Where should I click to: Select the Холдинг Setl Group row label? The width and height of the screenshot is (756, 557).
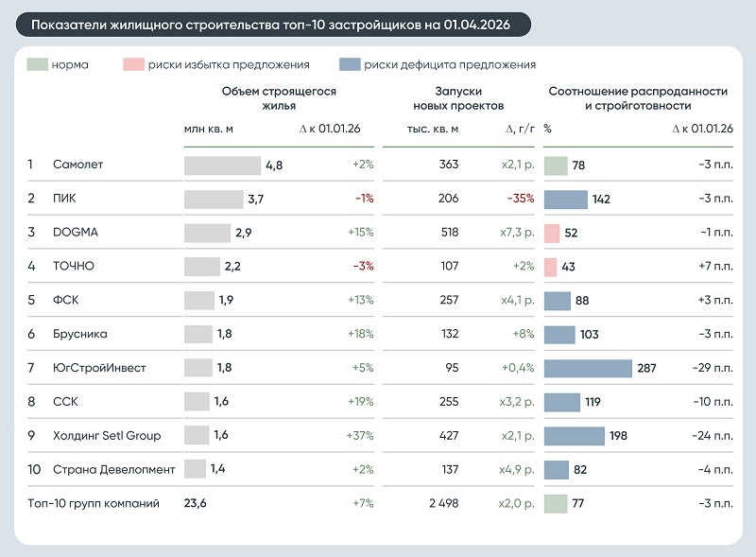click(x=107, y=435)
